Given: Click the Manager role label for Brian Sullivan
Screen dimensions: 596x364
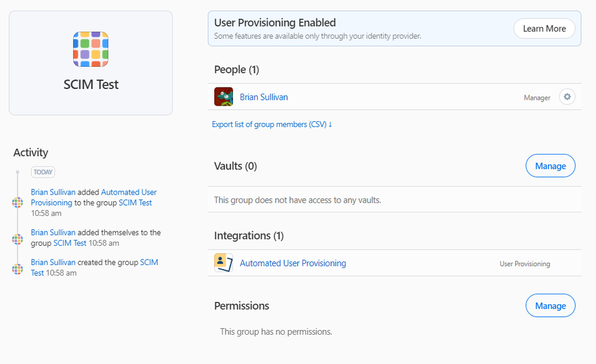Looking at the screenshot, I should point(537,97).
